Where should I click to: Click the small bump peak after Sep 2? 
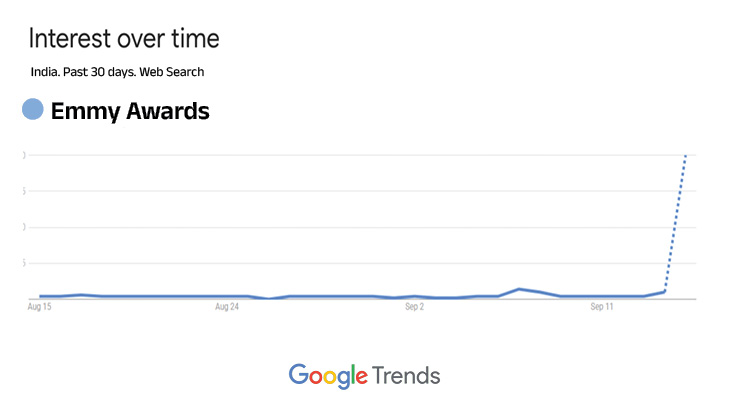pyautogui.click(x=519, y=289)
